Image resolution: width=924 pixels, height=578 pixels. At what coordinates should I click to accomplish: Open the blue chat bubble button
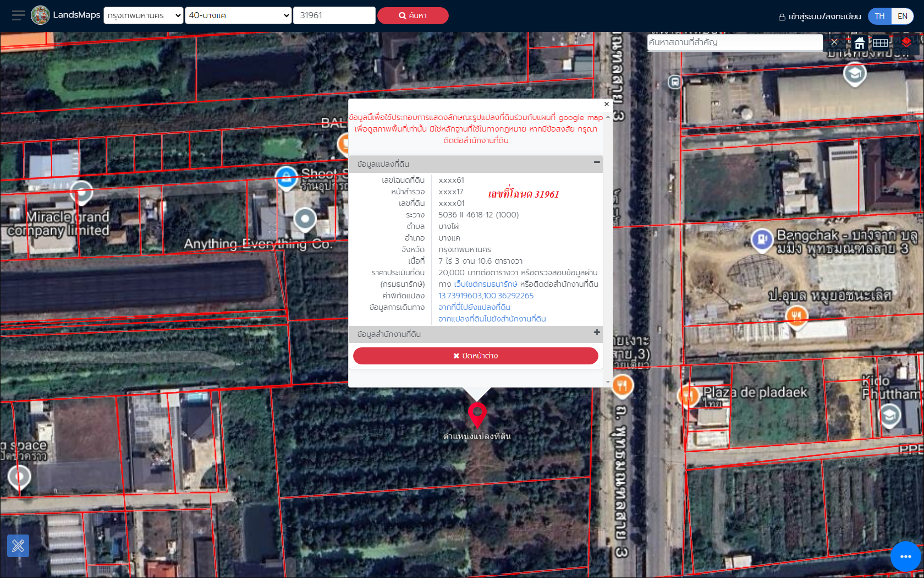[905, 557]
